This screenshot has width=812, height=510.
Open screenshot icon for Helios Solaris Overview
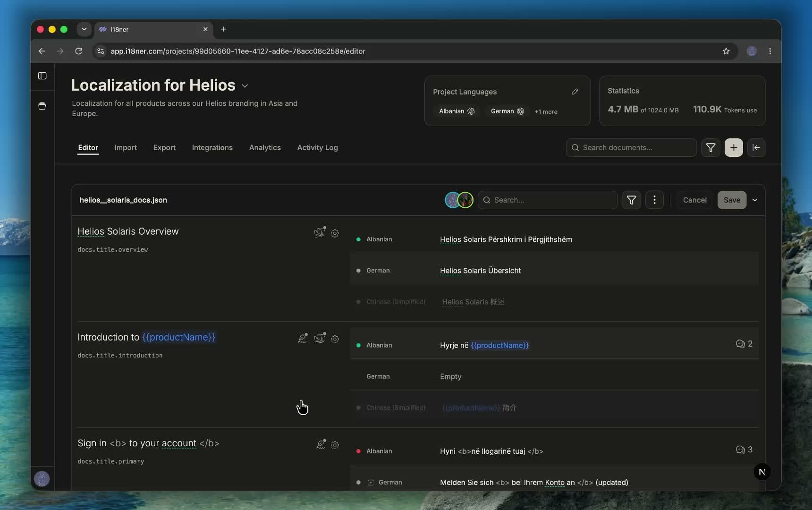[320, 232]
